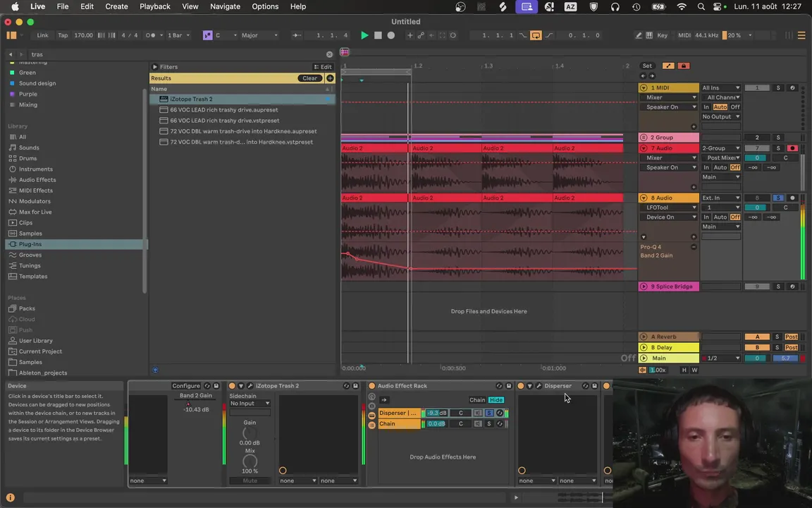Screen dimensions: 812x508
Task: Click the headphones menu bar icon
Action: (615, 7)
